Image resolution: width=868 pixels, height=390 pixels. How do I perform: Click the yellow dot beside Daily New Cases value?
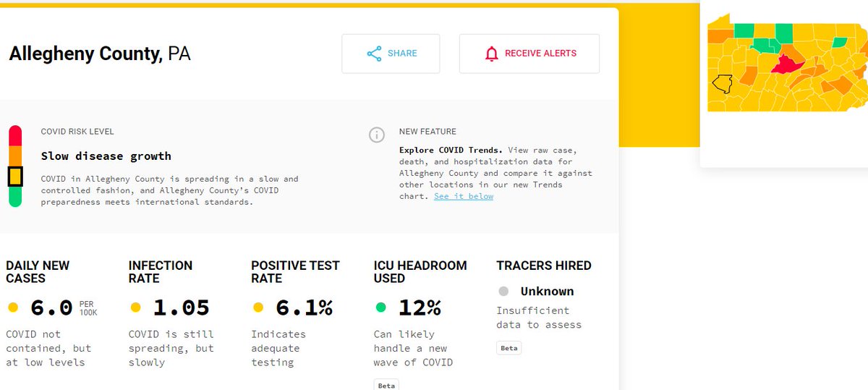click(x=13, y=308)
